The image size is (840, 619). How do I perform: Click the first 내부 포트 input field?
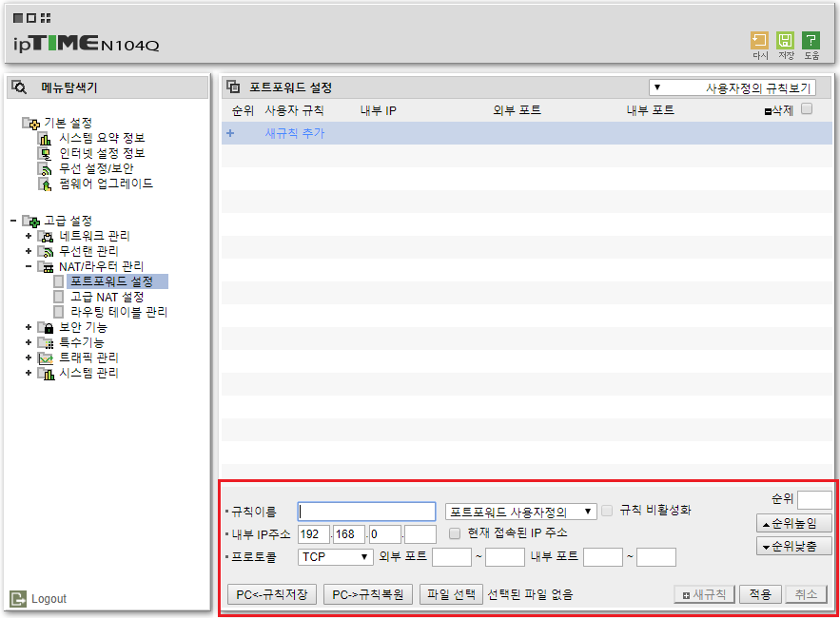(x=603, y=557)
